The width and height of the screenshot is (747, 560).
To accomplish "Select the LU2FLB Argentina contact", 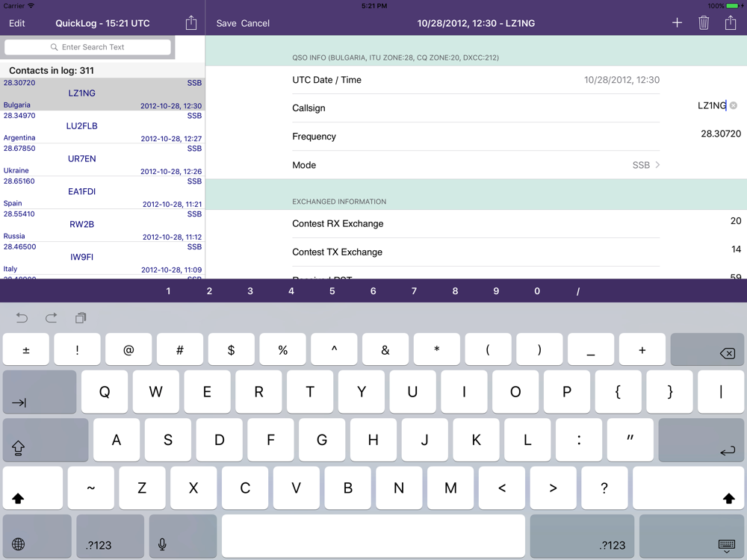I will pos(82,126).
